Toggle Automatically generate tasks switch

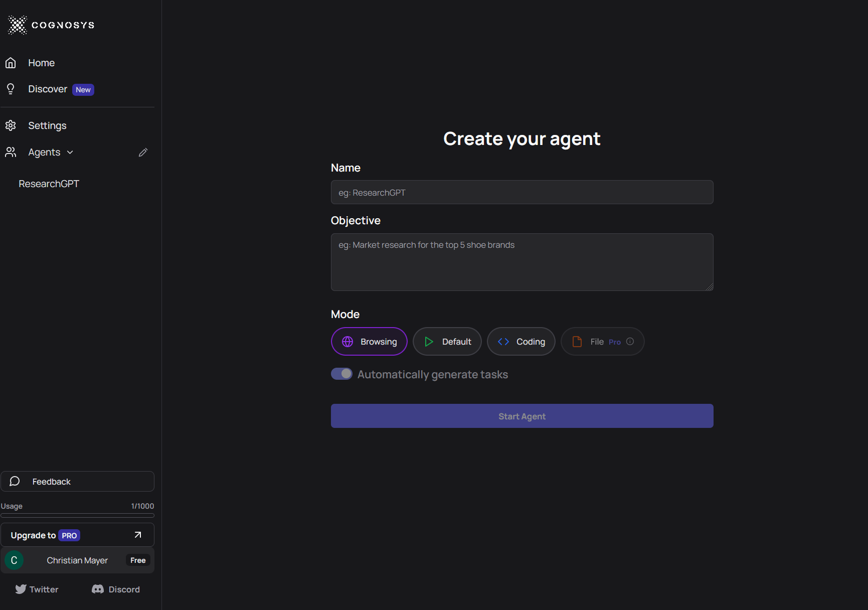click(341, 374)
